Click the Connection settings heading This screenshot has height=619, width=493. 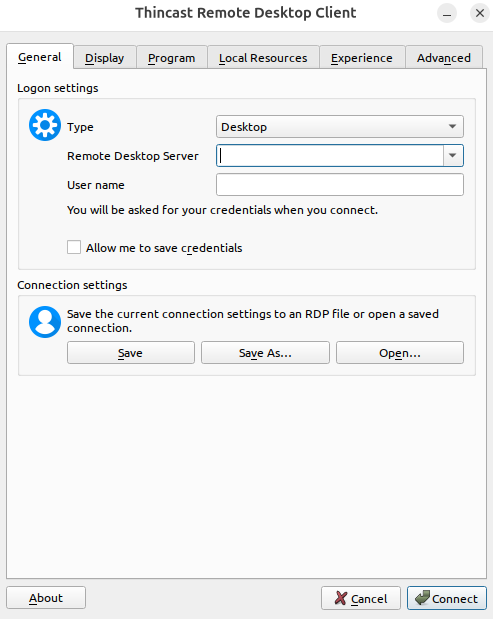pyautogui.click(x=72, y=285)
